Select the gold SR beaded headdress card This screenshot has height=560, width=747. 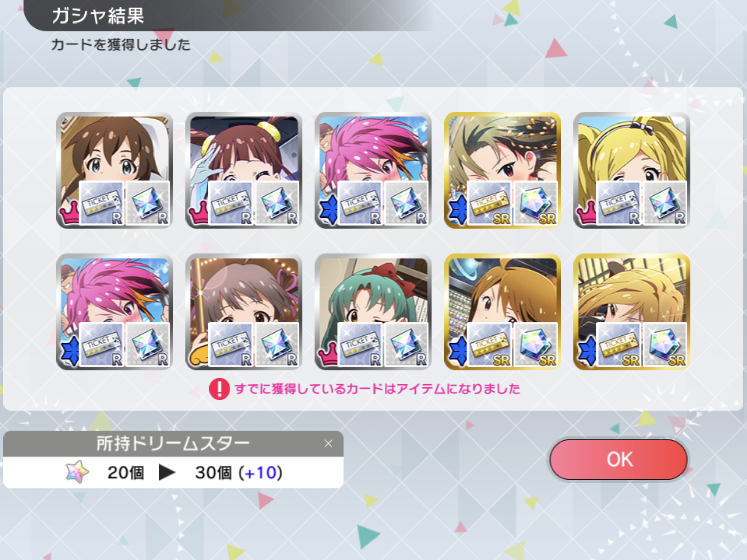pos(502,170)
